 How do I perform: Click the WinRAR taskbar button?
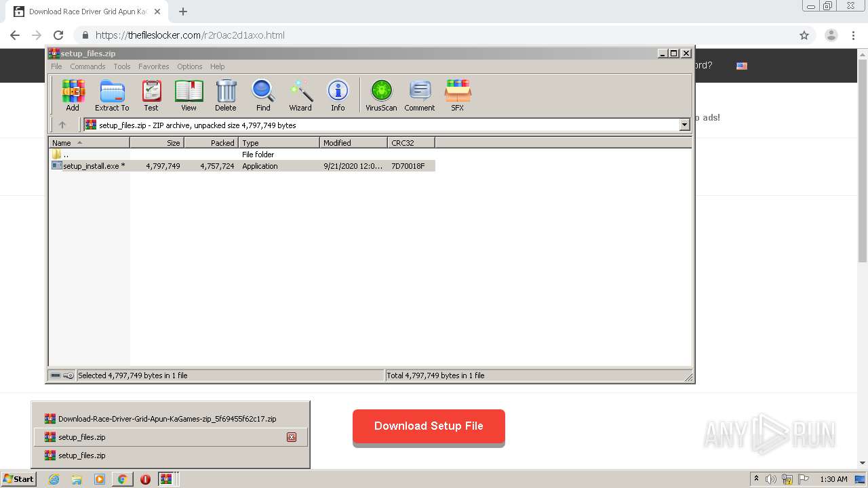point(168,479)
